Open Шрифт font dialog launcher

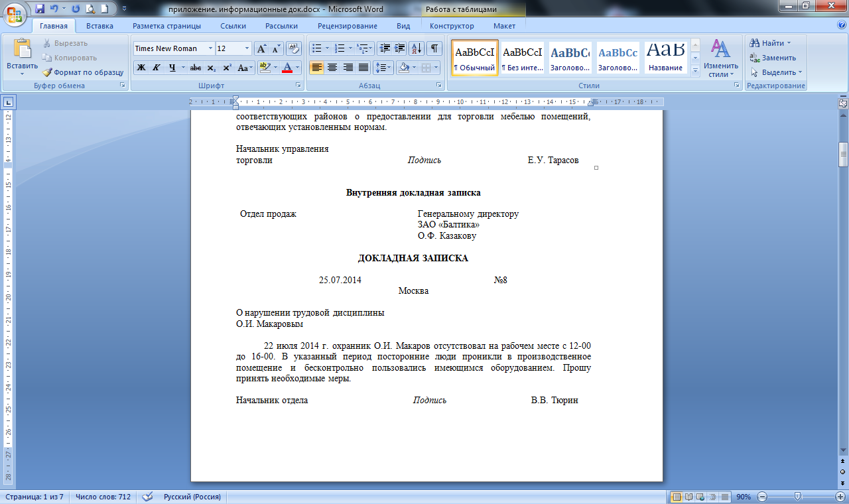[297, 86]
